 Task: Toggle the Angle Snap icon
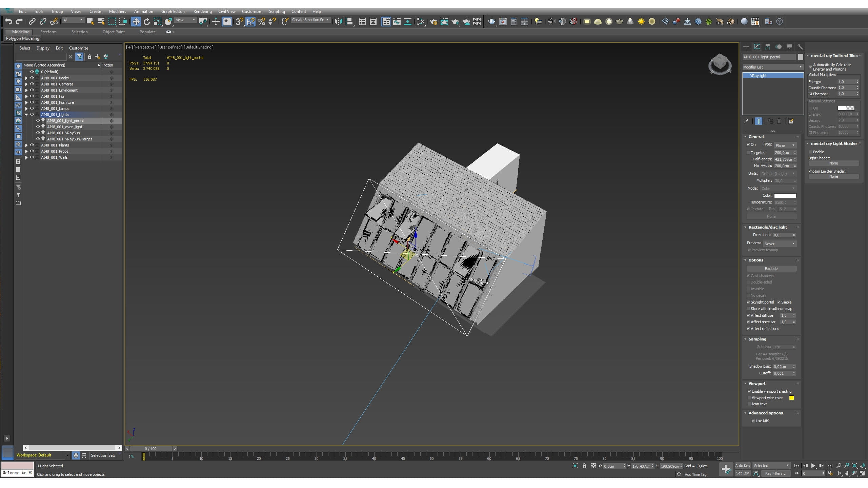[250, 22]
